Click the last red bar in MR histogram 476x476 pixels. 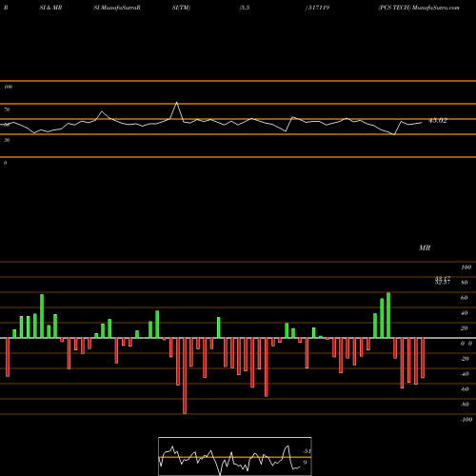pyautogui.click(x=423, y=358)
